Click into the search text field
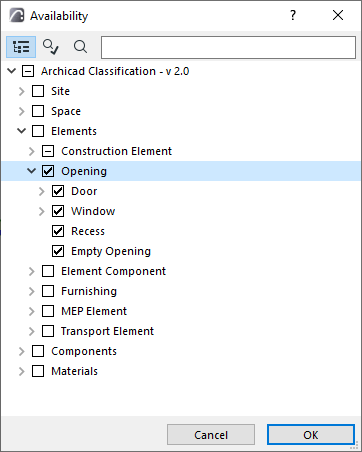The height and width of the screenshot is (452, 362). point(228,47)
